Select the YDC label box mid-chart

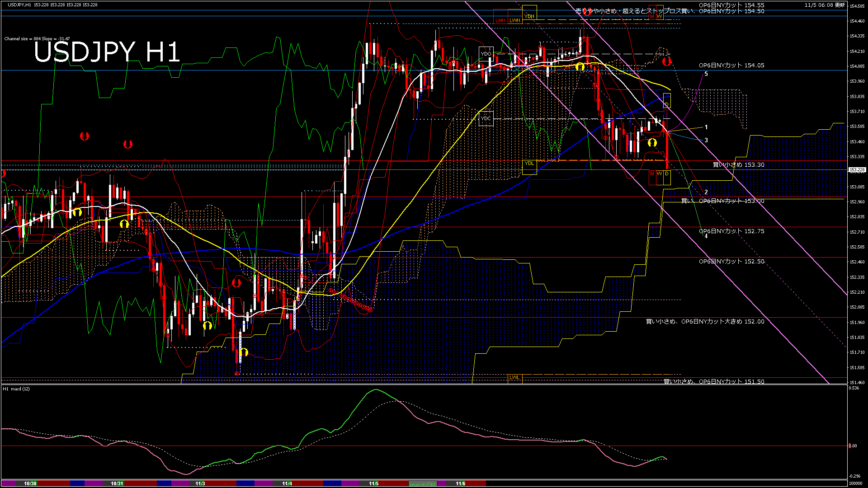[487, 118]
